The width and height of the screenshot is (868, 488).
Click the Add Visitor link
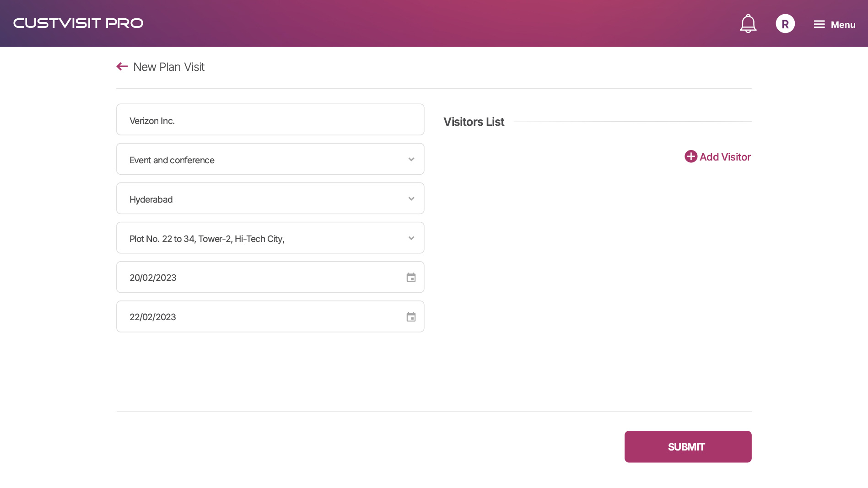(x=725, y=157)
